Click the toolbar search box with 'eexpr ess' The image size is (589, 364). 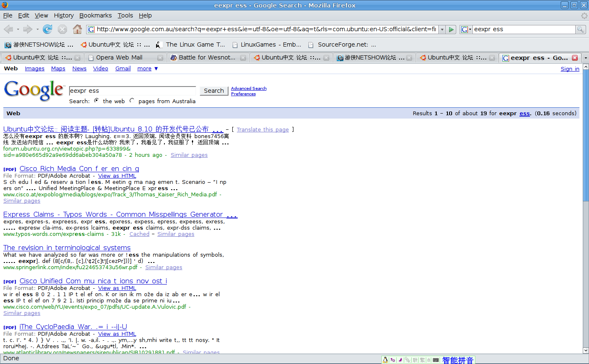pyautogui.click(x=524, y=30)
